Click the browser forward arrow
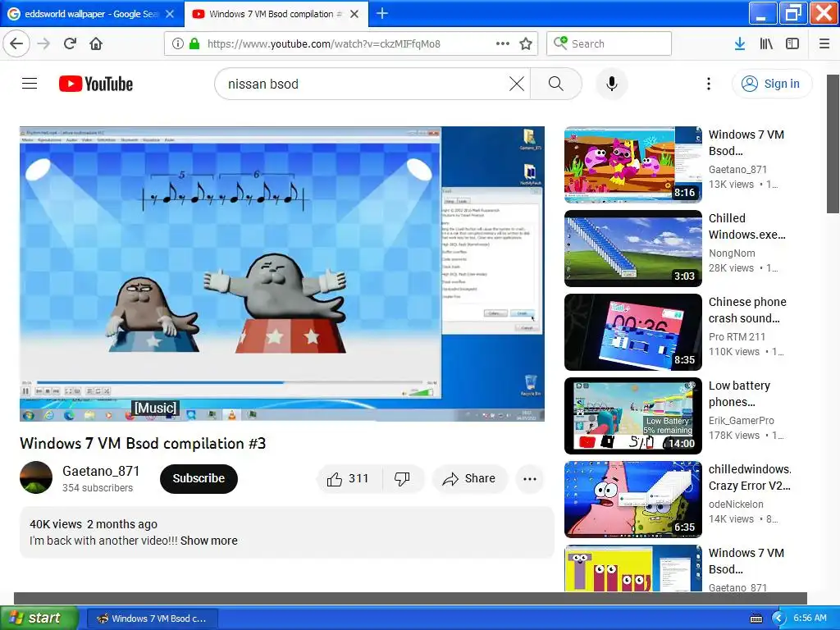 [x=44, y=44]
